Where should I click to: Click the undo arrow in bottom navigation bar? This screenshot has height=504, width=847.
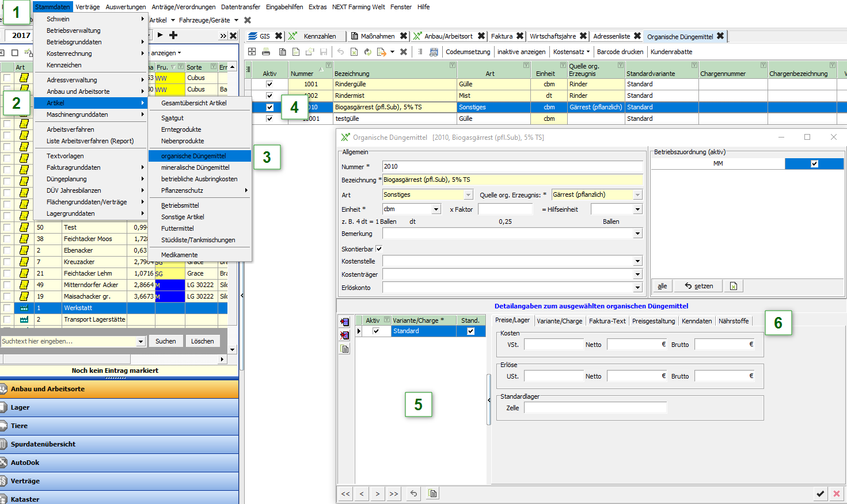tap(413, 494)
